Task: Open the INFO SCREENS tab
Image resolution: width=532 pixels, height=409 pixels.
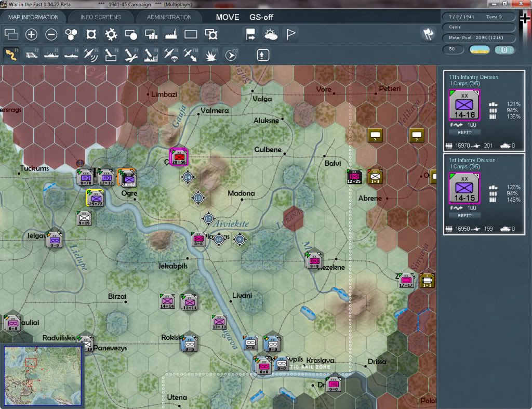Action: [100, 17]
